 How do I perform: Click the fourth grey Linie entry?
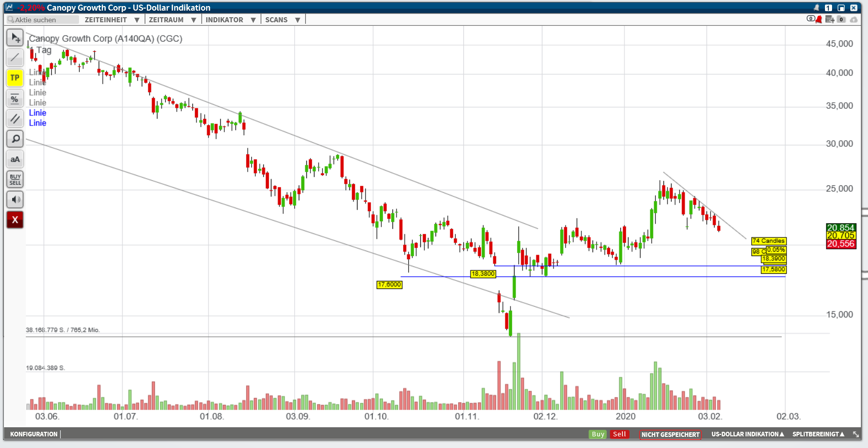click(x=37, y=103)
